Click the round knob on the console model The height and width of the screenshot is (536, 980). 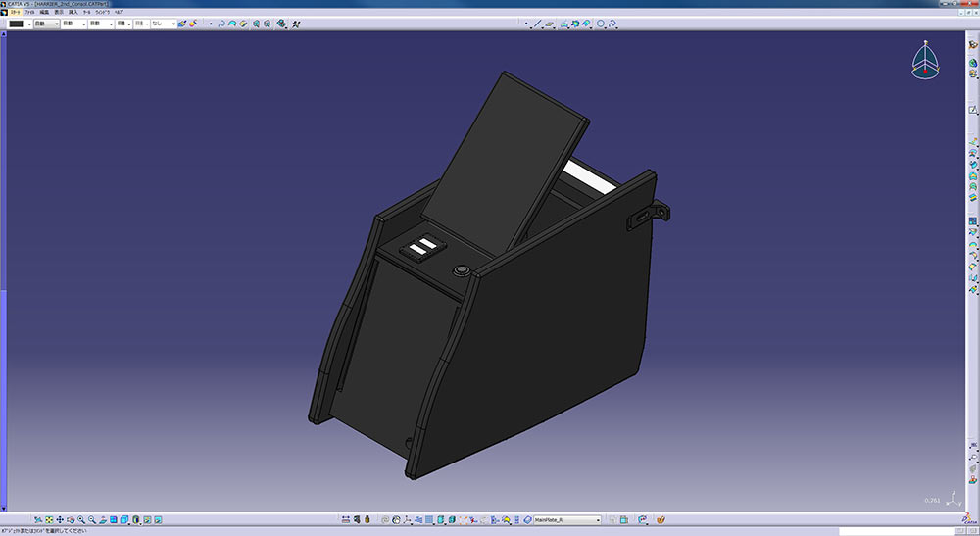[x=461, y=270]
